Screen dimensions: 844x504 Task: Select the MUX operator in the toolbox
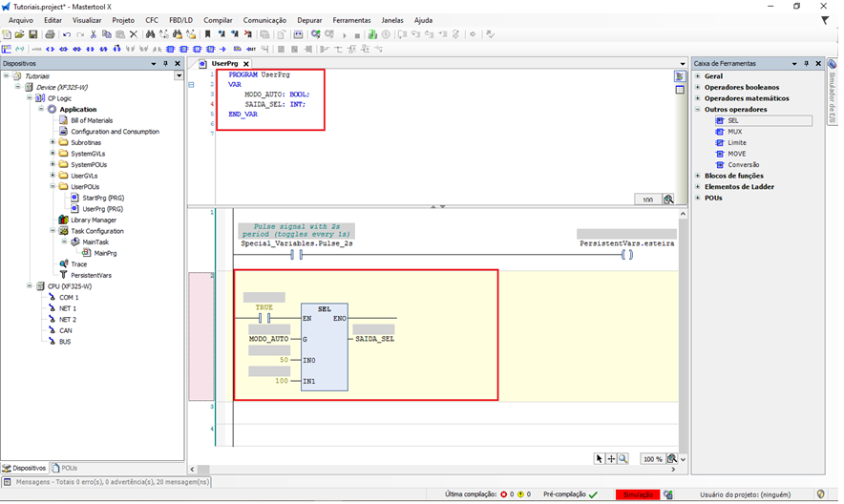[x=734, y=132]
